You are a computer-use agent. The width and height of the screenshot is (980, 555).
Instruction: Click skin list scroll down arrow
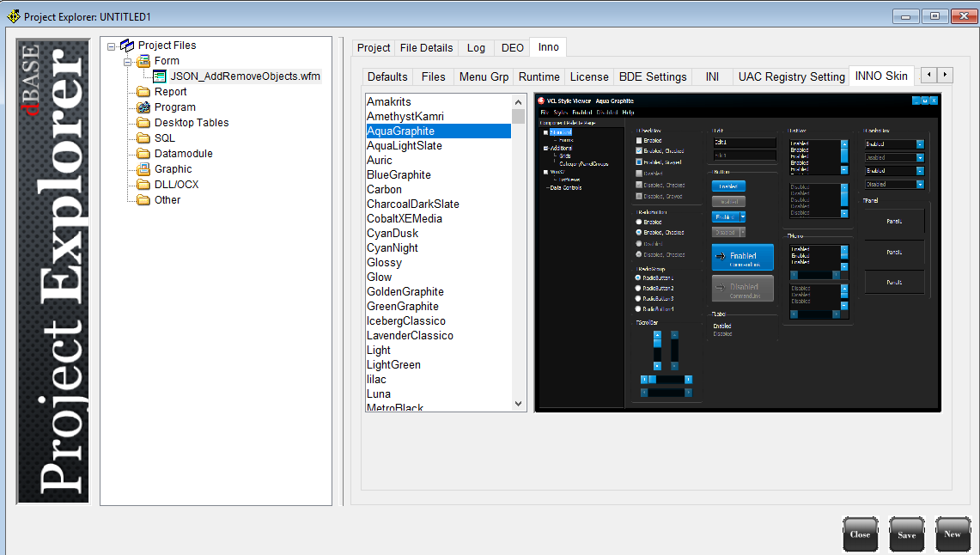coord(518,404)
